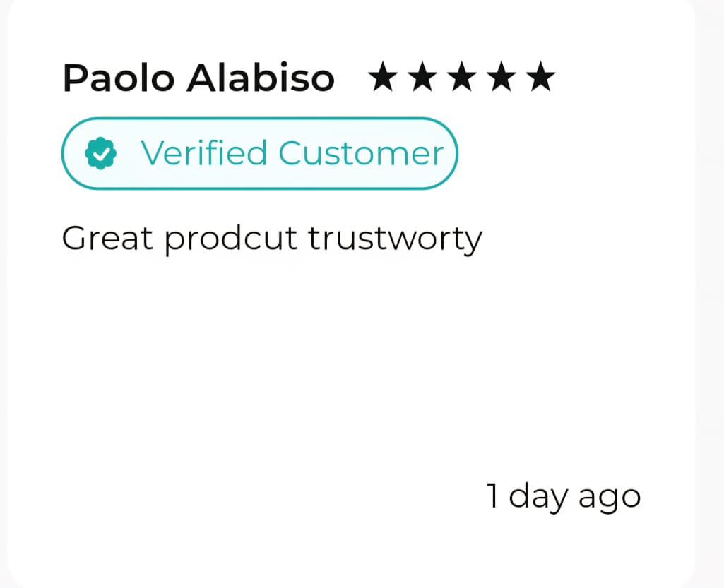
Task: Click the "1 day ago" timestamp
Action: [x=564, y=496]
